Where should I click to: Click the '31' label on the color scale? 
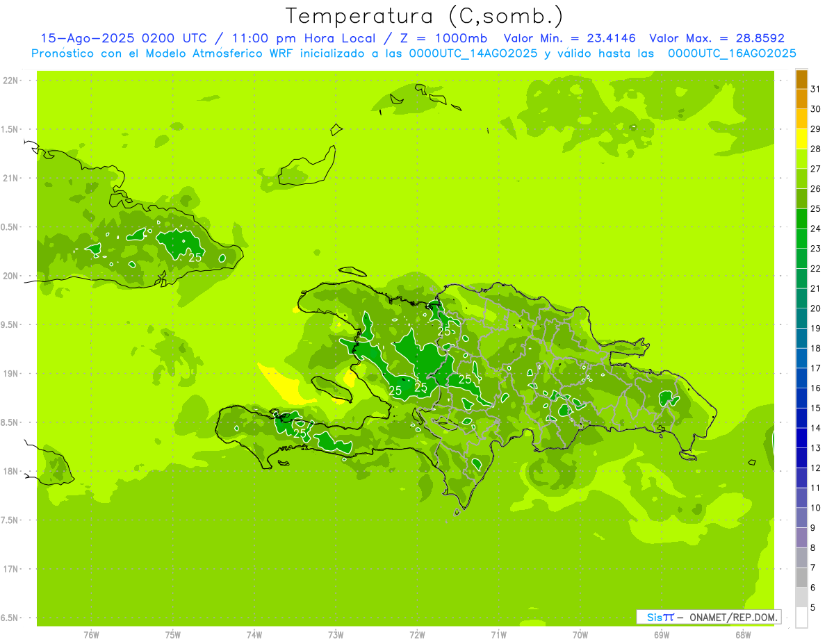tap(816, 89)
